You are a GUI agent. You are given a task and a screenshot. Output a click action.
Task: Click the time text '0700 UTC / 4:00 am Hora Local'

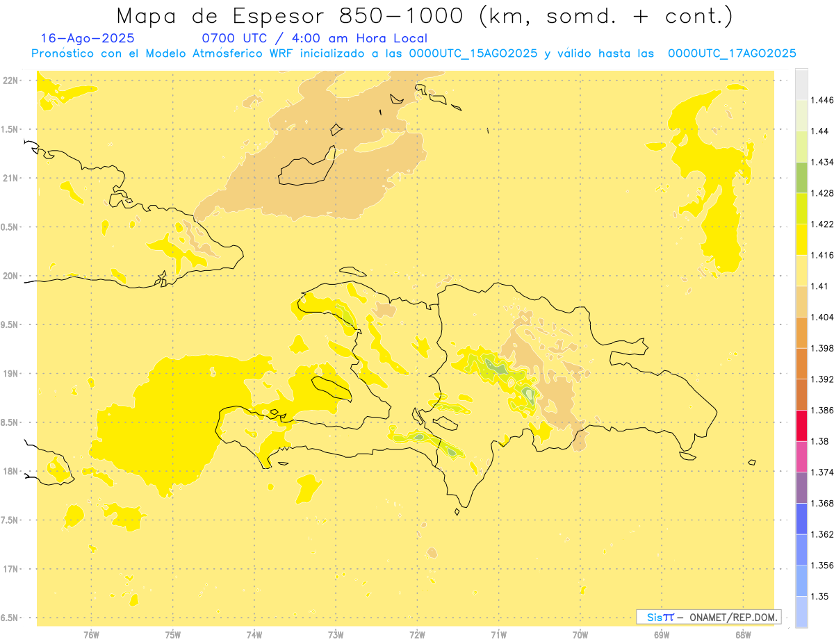tap(314, 39)
